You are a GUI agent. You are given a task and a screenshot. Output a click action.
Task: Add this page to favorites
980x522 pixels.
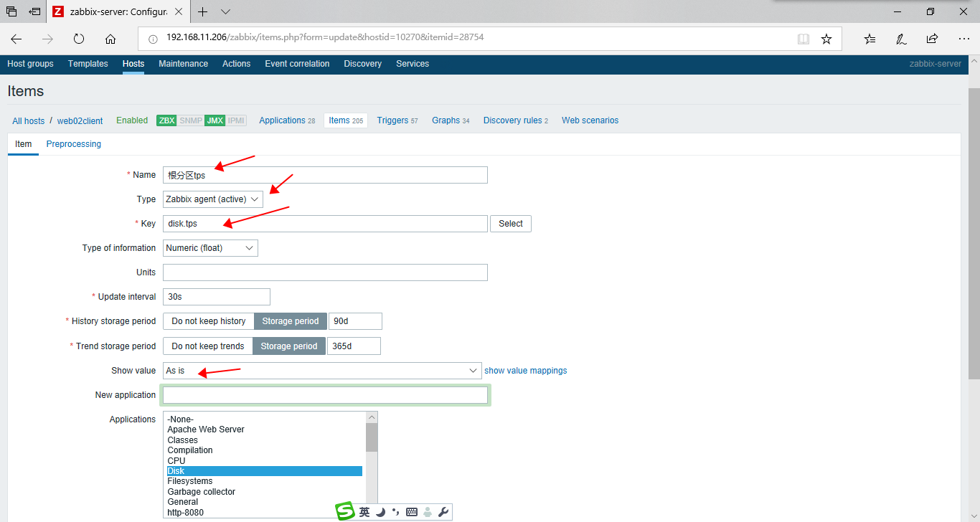pos(826,39)
